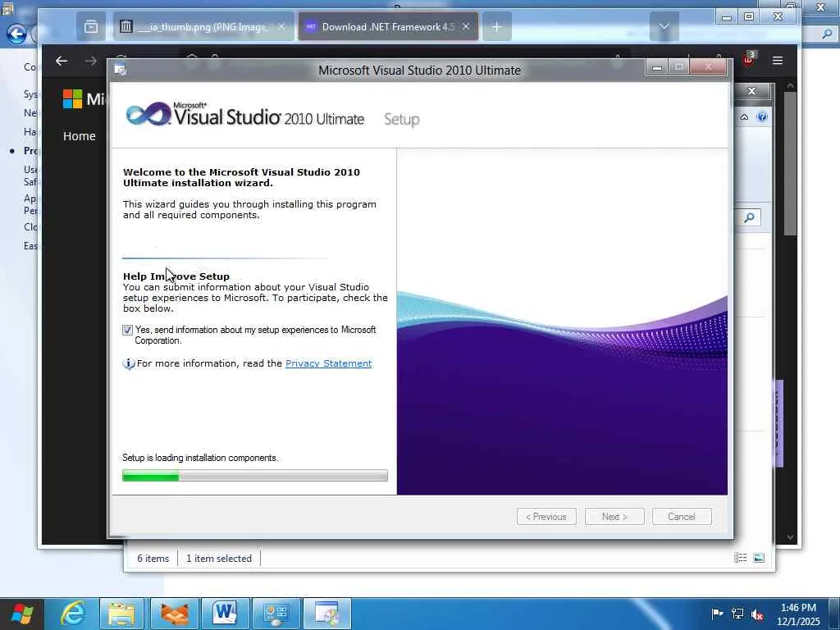This screenshot has height=630, width=840.
Task: Go back in the browser
Action: coord(62,61)
